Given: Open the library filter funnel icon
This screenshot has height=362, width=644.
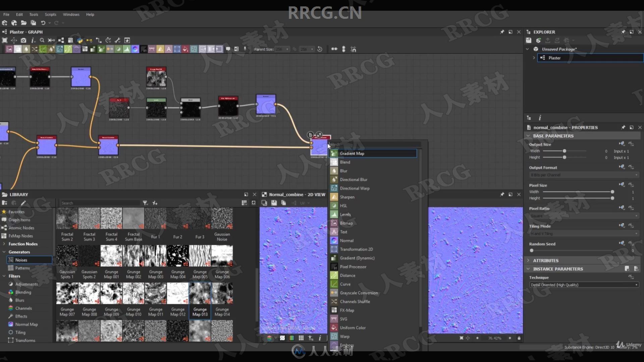Looking at the screenshot, I should [145, 203].
